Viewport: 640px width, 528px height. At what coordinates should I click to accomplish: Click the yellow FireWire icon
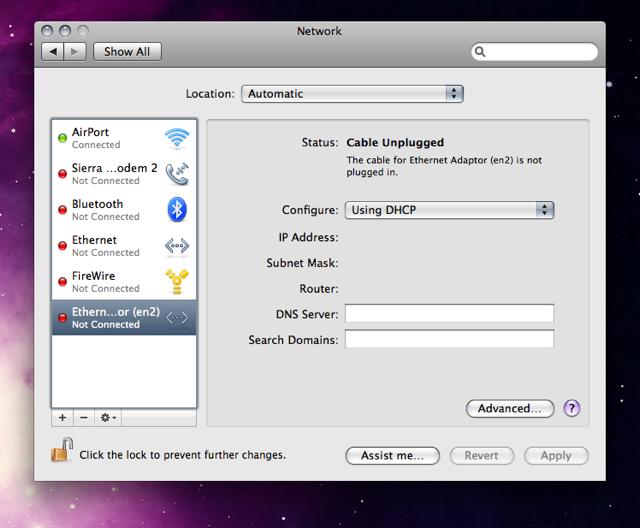177,282
